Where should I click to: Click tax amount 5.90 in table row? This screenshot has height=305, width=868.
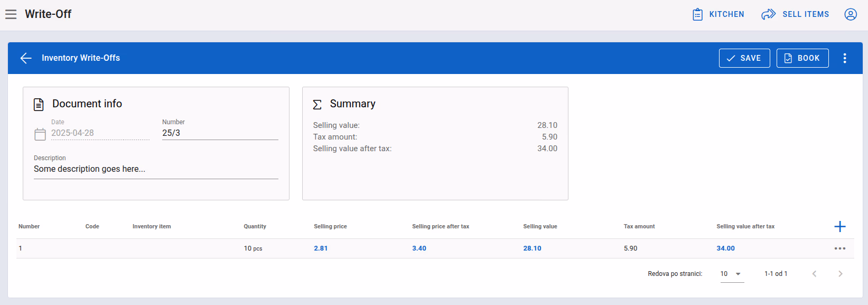[630, 248]
